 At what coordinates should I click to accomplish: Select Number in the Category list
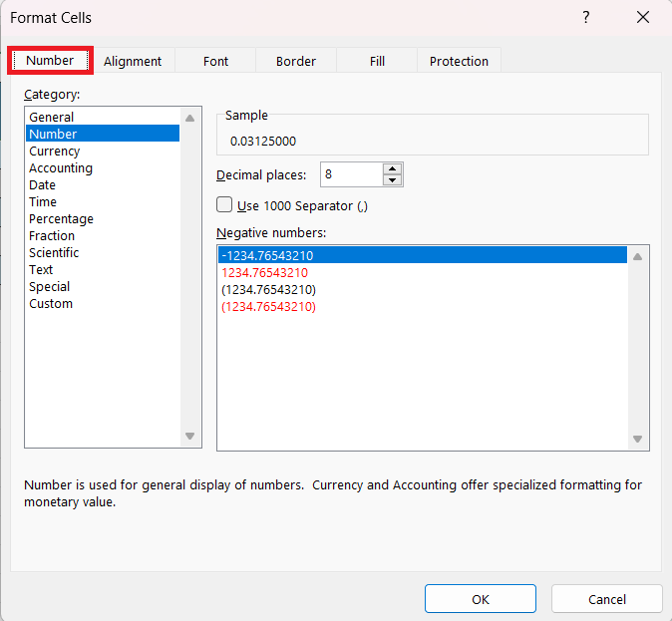(103, 134)
